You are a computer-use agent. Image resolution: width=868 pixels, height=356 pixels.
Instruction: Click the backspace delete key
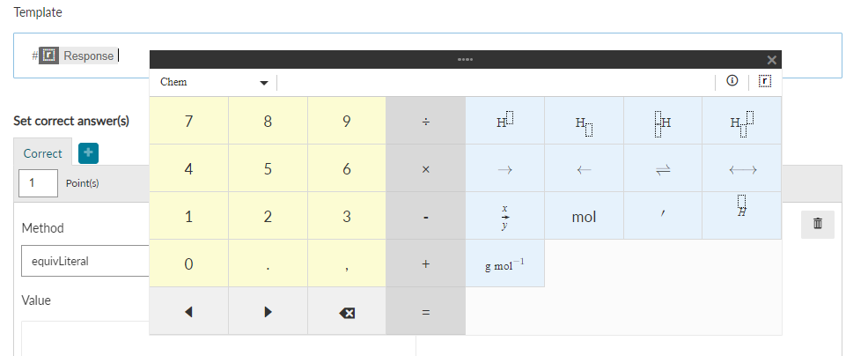pos(347,312)
